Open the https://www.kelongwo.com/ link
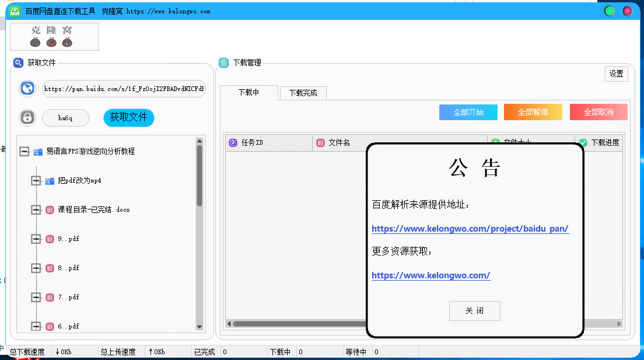Screen dimensions: 644x360 click(x=431, y=275)
